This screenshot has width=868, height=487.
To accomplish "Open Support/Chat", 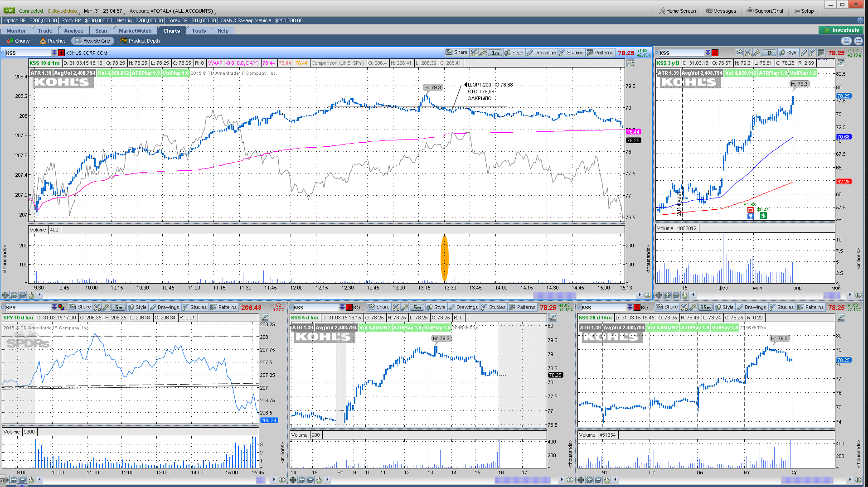I will coord(765,11).
